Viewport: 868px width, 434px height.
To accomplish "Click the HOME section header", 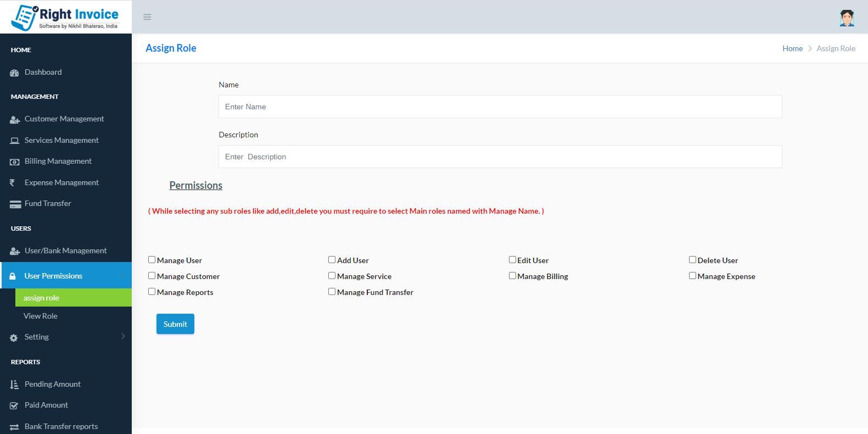I will 21,50.
